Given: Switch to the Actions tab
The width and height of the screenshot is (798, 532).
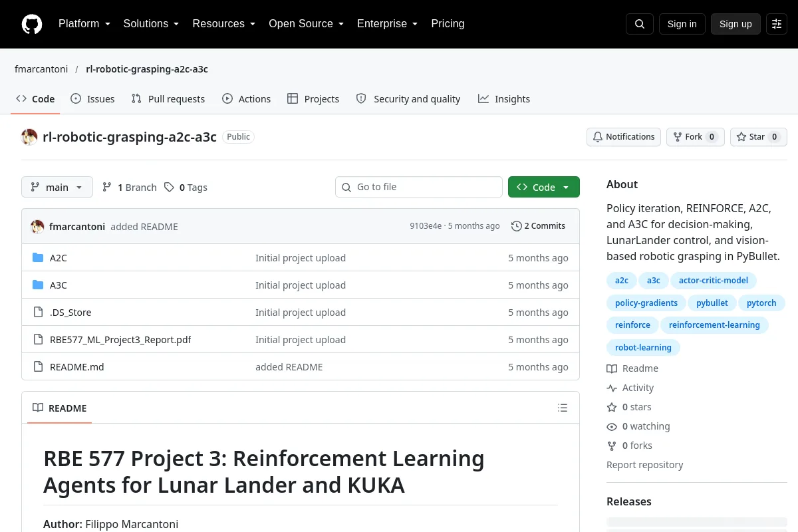Looking at the screenshot, I should (x=247, y=99).
